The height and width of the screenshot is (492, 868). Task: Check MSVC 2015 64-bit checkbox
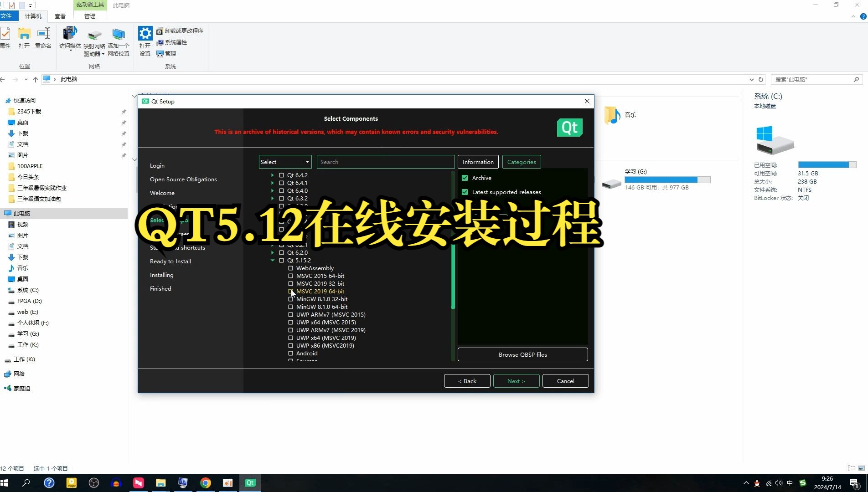290,276
